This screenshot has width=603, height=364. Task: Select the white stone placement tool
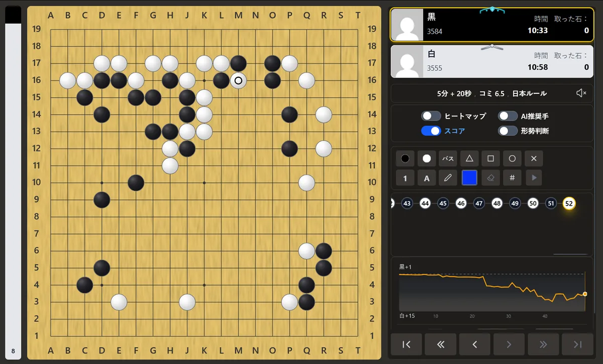click(x=427, y=159)
